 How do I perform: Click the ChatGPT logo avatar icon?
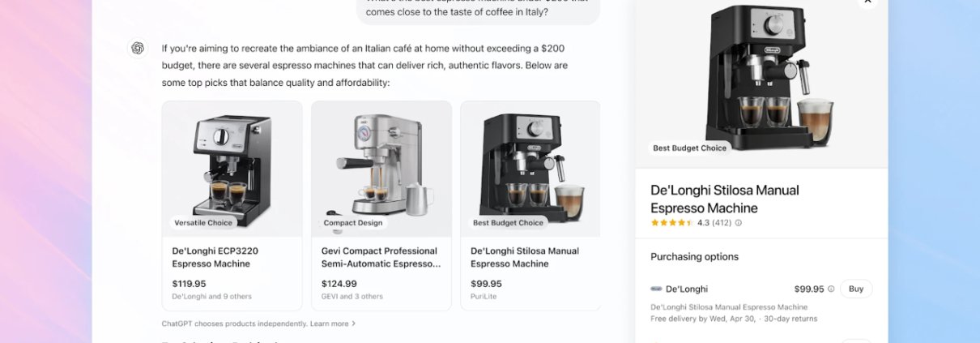(x=138, y=49)
